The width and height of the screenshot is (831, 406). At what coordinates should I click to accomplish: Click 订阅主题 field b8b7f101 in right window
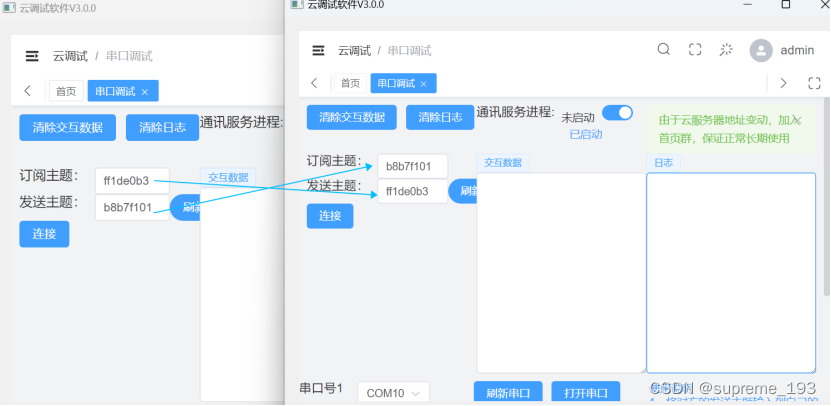pos(413,166)
